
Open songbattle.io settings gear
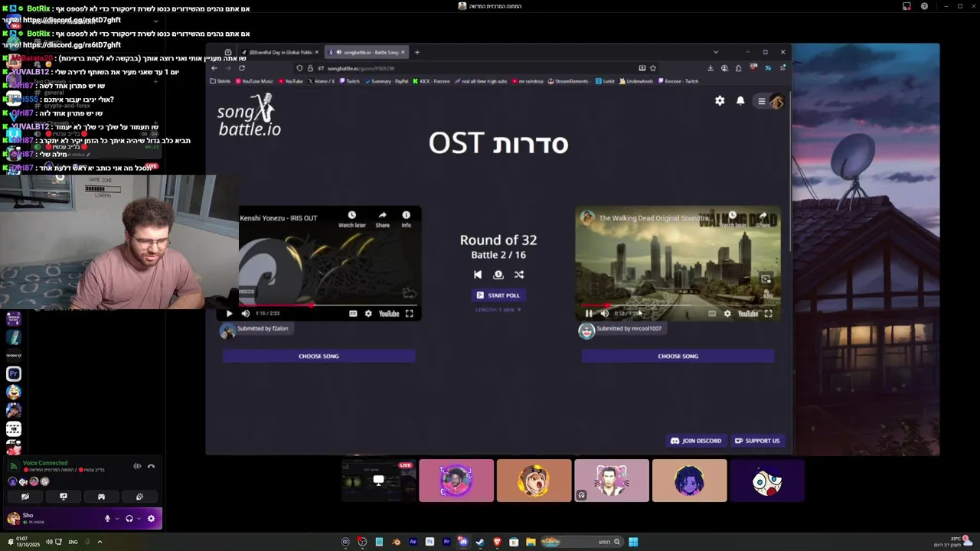[x=720, y=101]
